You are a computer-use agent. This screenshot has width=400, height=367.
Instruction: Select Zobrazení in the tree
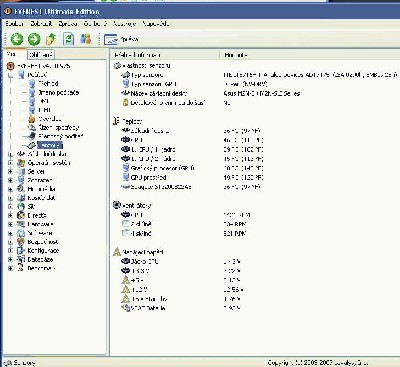(40, 180)
